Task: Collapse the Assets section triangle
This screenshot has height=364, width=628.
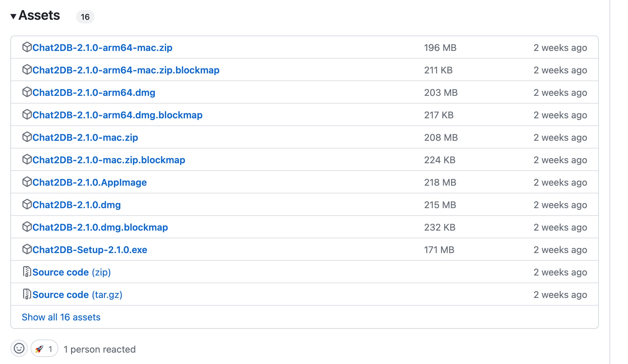Action: 13,16
